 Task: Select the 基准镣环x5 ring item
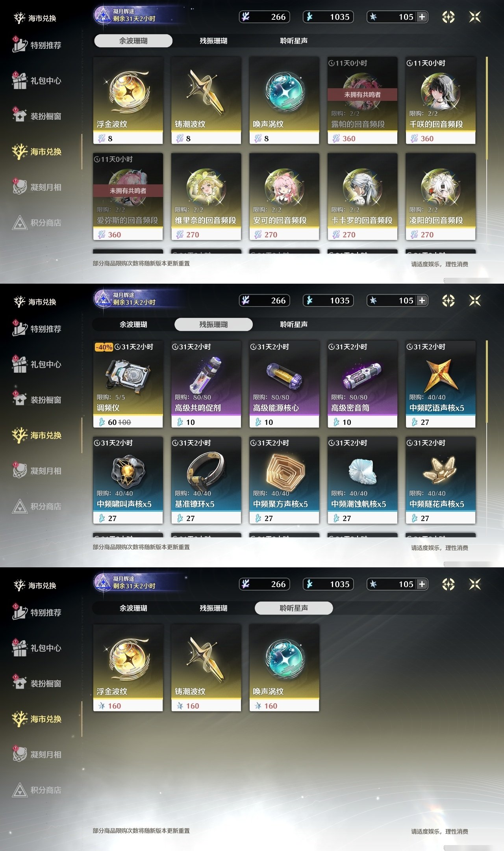(x=206, y=480)
